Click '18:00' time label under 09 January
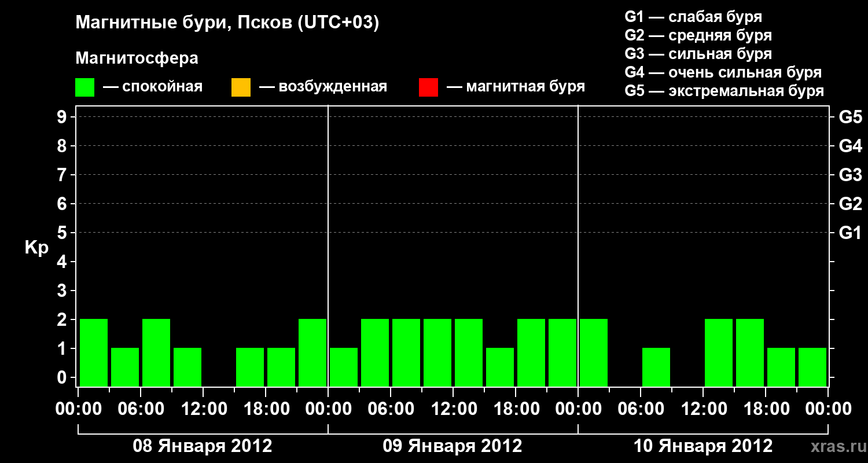 516,409
